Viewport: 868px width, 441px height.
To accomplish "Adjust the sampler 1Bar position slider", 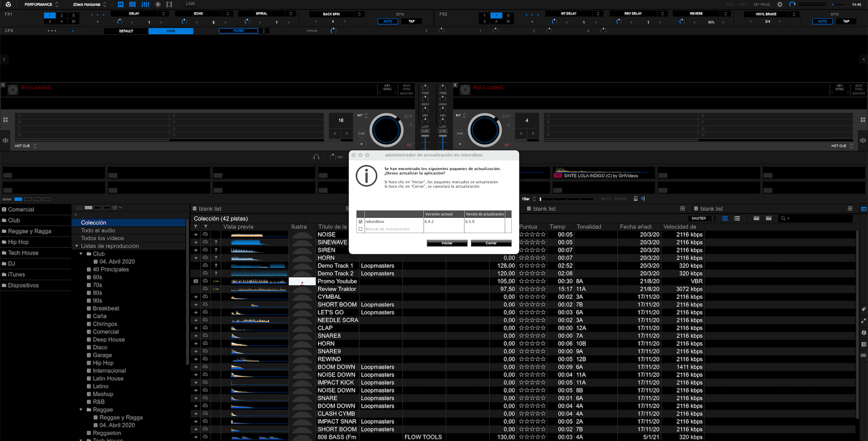I will click(x=567, y=199).
